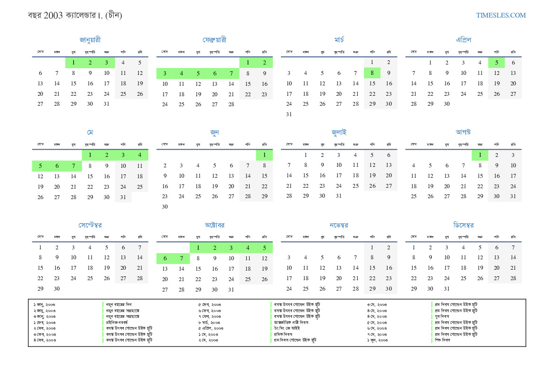The width and height of the screenshot is (554, 392).
Task: Click the যুব দিবস holiday entry
Action: click(442, 316)
